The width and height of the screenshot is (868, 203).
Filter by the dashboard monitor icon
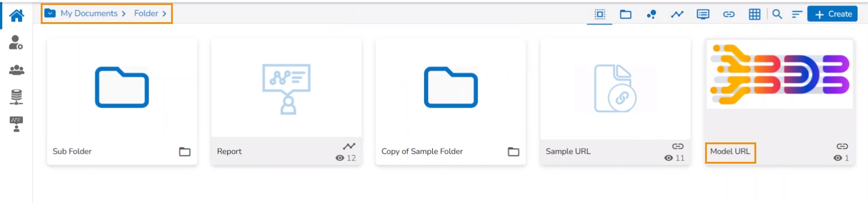pyautogui.click(x=703, y=14)
